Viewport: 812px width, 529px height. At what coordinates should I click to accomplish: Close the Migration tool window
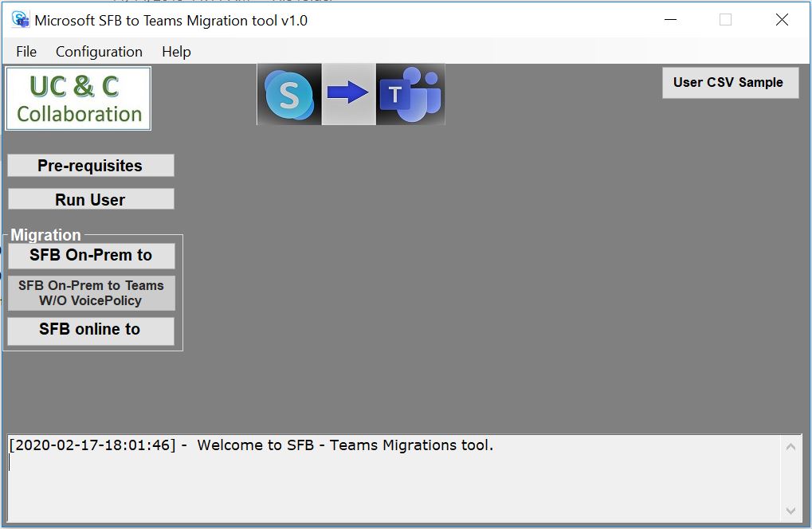782,20
